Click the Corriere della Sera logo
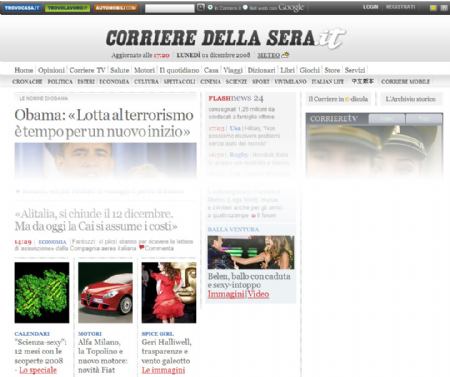 [x=225, y=39]
